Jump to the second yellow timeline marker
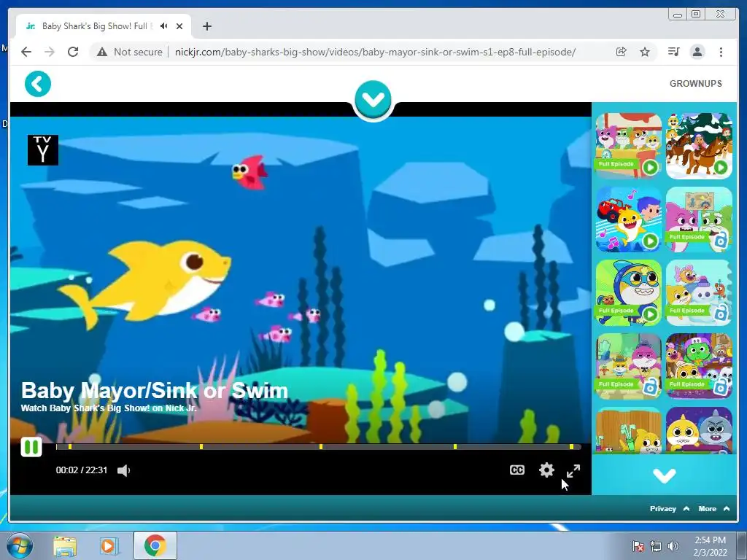The height and width of the screenshot is (560, 747). click(x=201, y=447)
